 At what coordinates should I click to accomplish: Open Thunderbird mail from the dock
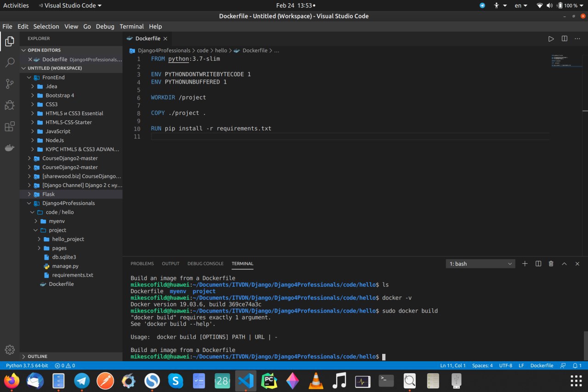point(35,381)
